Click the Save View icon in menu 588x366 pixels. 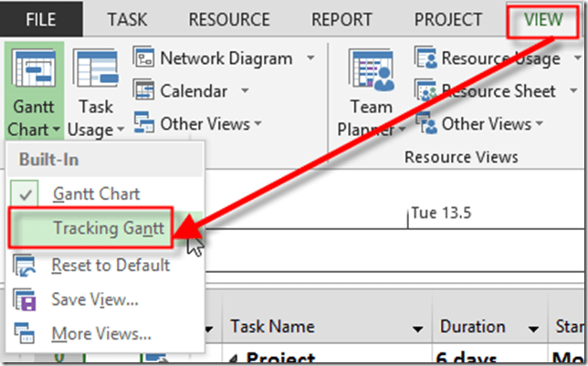[x=24, y=299]
